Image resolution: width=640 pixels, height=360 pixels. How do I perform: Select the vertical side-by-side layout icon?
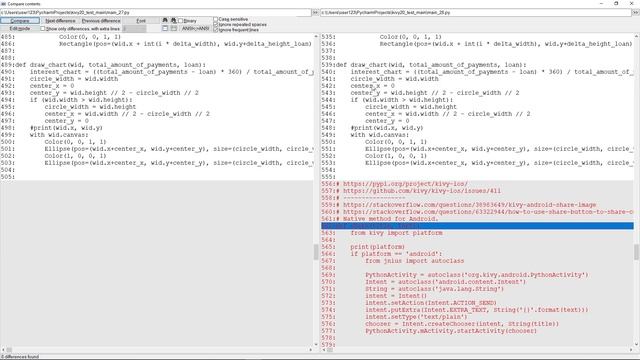[165, 28]
